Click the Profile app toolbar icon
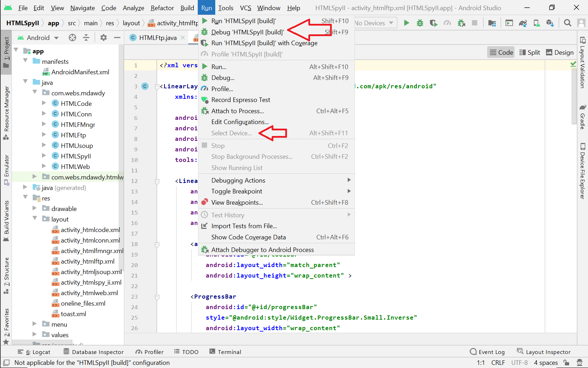Viewport: 588px width, 368px height. click(x=447, y=23)
